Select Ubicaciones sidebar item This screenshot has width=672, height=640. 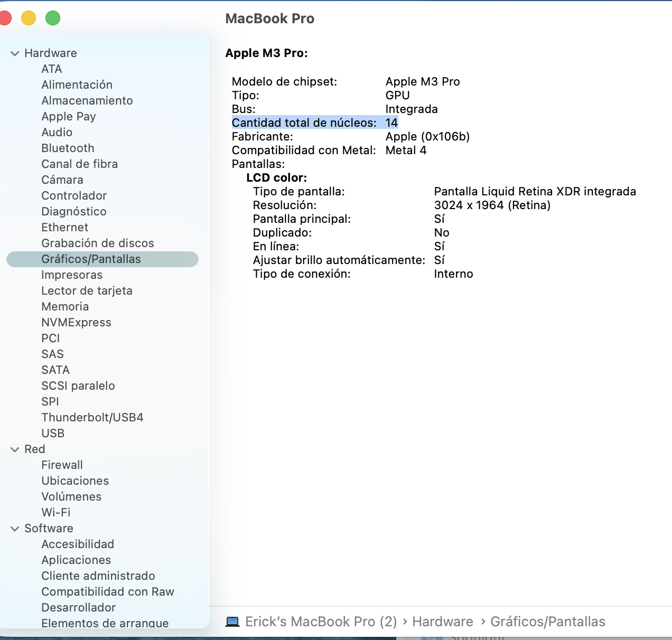click(x=75, y=481)
